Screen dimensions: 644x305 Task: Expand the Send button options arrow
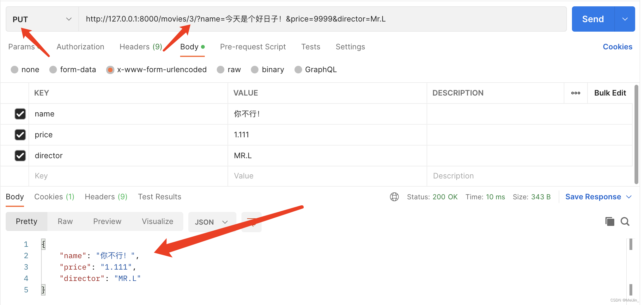tap(625, 19)
